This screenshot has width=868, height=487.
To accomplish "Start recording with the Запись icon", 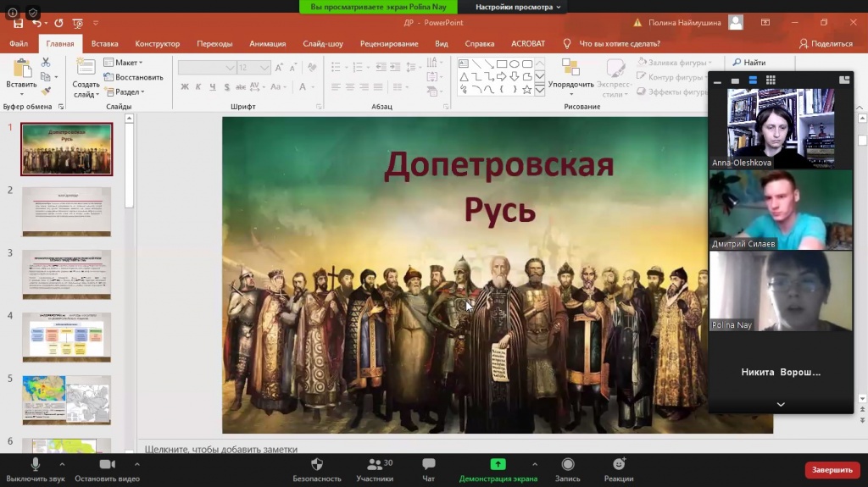I will pyautogui.click(x=568, y=465).
